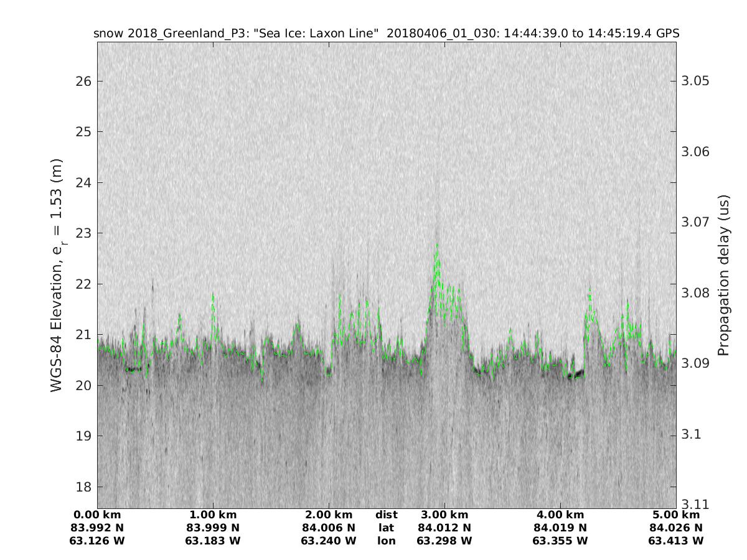This screenshot has height=560, width=747.
Task: Click the "lon" row label
Action: tap(386, 541)
